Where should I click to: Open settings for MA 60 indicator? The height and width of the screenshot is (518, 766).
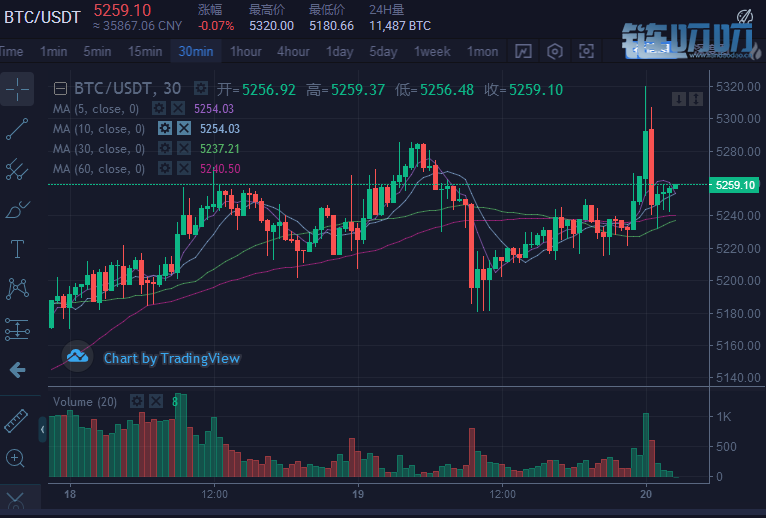165,169
